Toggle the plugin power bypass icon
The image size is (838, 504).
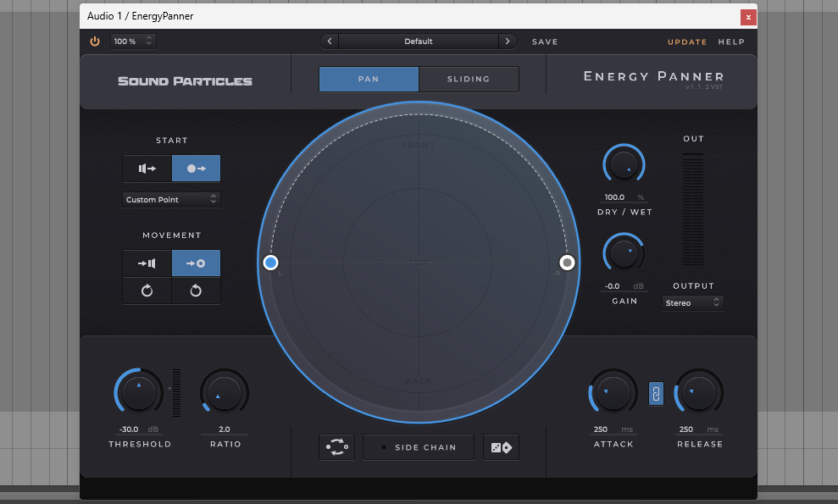(x=95, y=42)
